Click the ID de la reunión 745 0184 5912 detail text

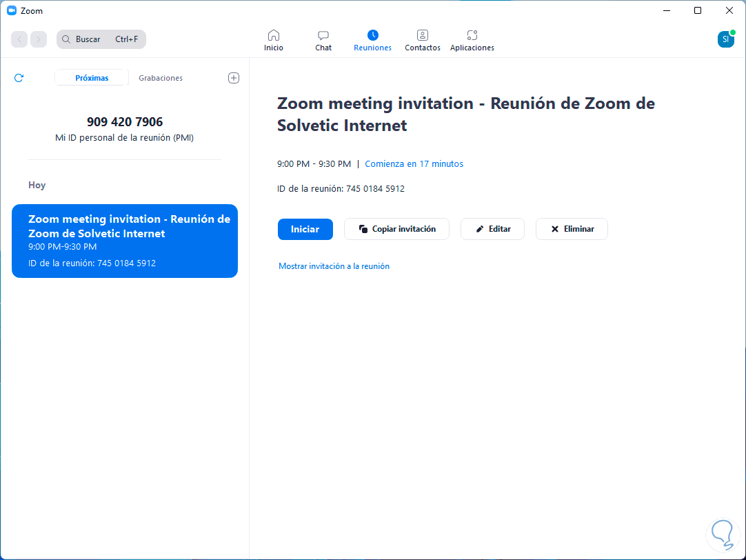(341, 189)
